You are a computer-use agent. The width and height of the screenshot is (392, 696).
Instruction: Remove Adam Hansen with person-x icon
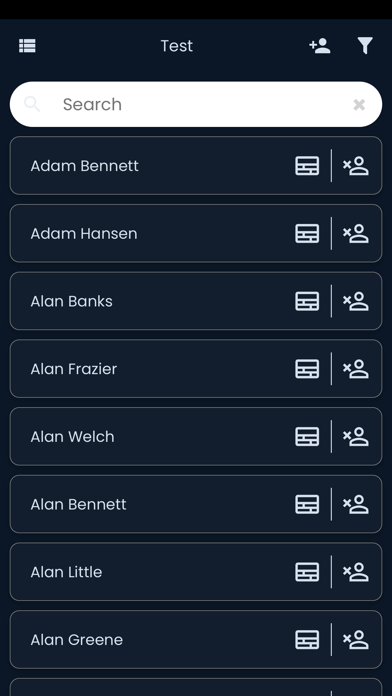pos(356,233)
